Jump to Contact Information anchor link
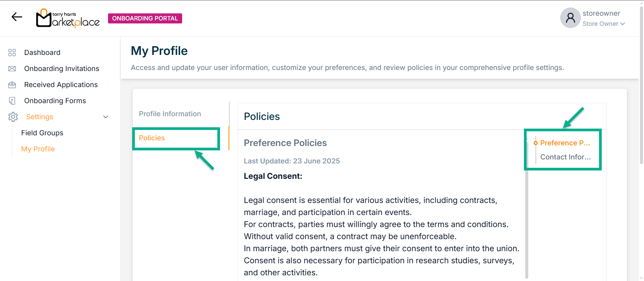This screenshot has height=281, width=644. pos(565,157)
